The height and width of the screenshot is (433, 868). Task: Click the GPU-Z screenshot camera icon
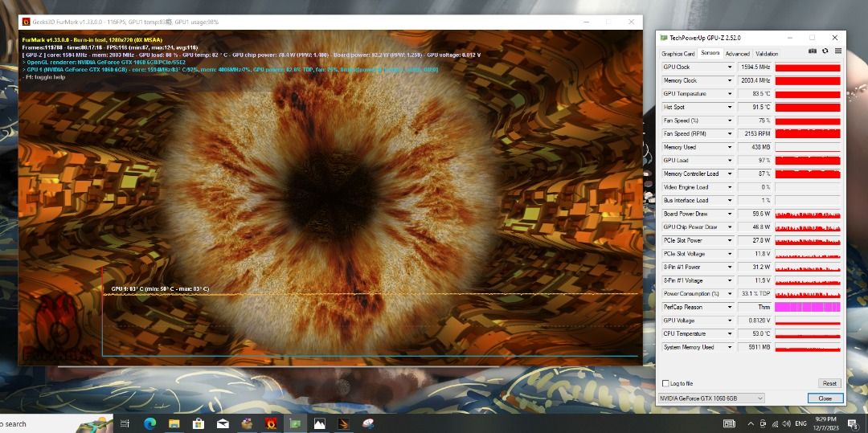point(812,51)
